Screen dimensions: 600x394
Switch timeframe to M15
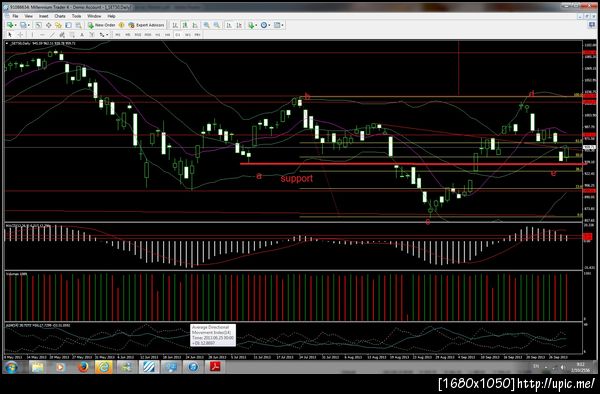(x=138, y=35)
